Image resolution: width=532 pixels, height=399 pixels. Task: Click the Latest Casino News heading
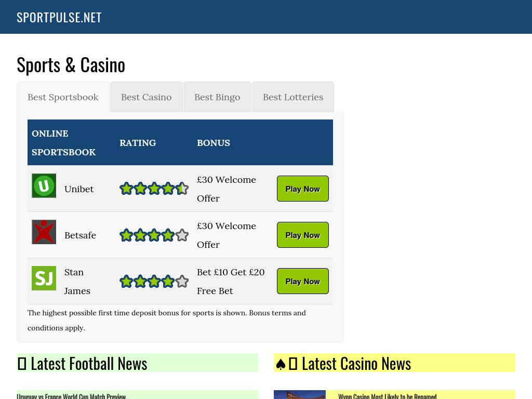[356, 364]
